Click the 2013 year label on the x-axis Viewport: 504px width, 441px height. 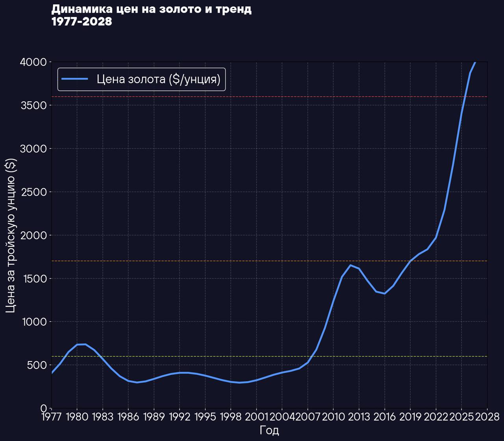coord(359,417)
